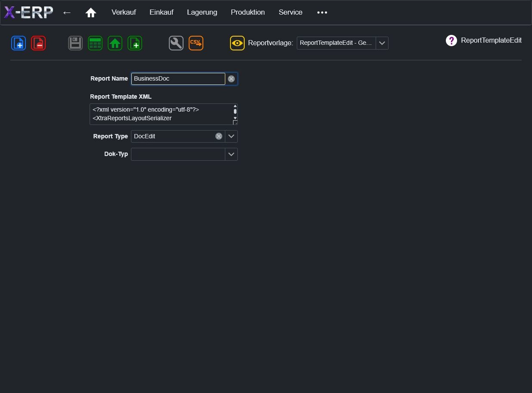Open the Service menu
The width and height of the screenshot is (532, 393).
290,12
